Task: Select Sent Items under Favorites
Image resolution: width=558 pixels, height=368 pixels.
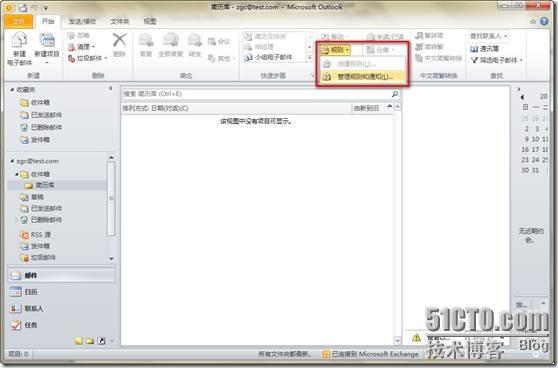Action: click(41, 115)
